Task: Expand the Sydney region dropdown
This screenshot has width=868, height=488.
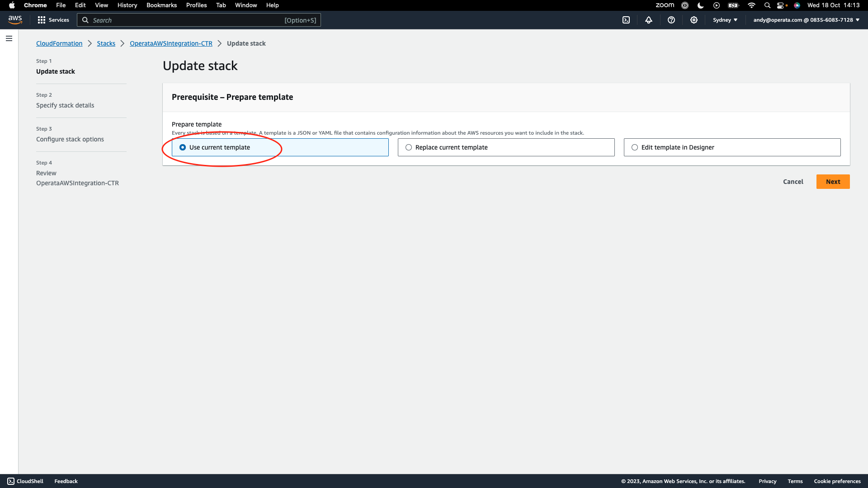Action: pos(725,20)
